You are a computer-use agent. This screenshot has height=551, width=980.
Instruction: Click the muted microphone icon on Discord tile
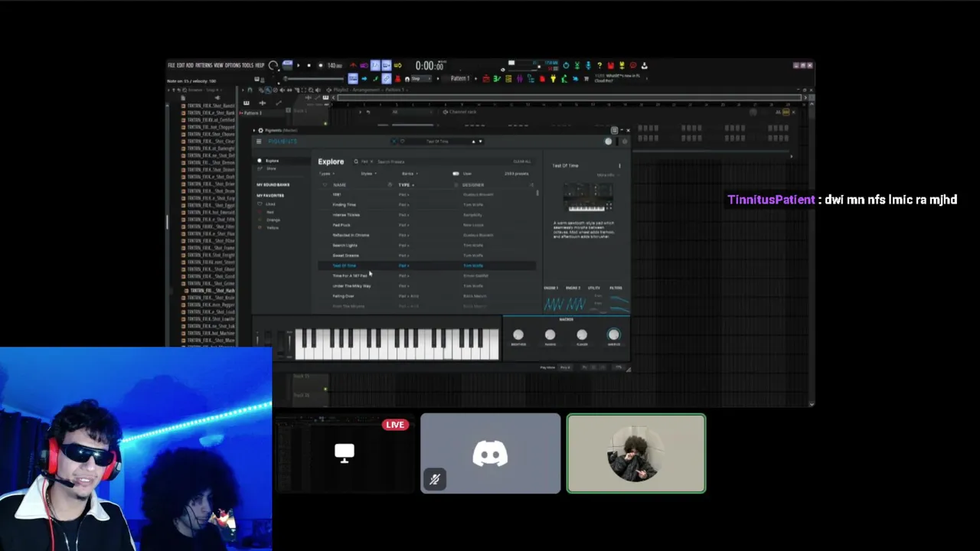click(434, 479)
